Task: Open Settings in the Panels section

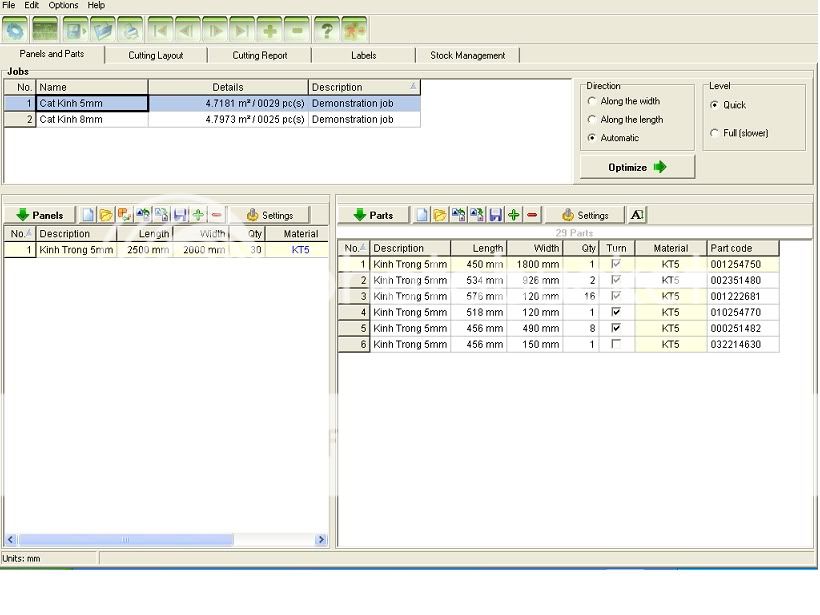Action: tap(269, 215)
